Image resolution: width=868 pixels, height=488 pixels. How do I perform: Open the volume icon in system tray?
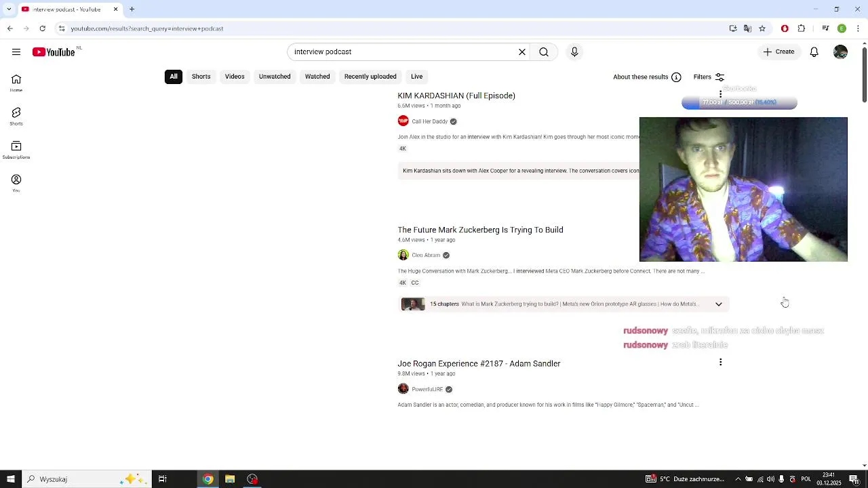(771, 479)
